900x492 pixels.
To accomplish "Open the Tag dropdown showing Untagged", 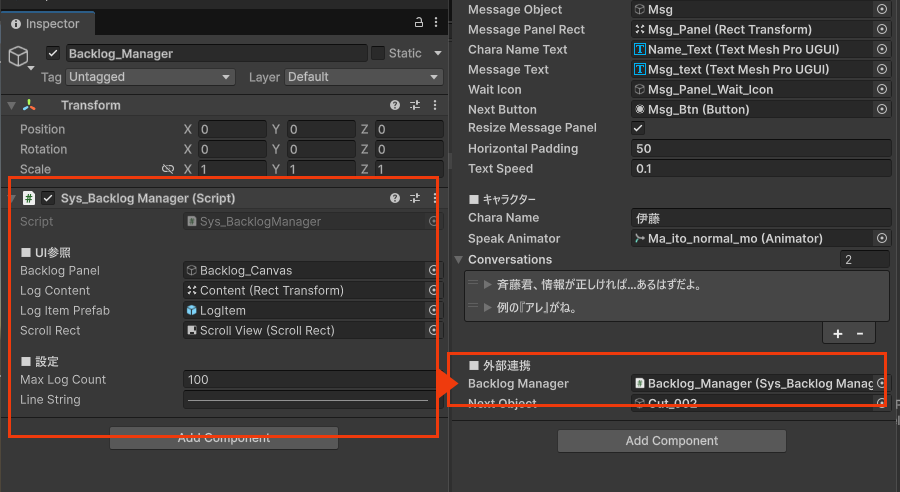I will 150,77.
